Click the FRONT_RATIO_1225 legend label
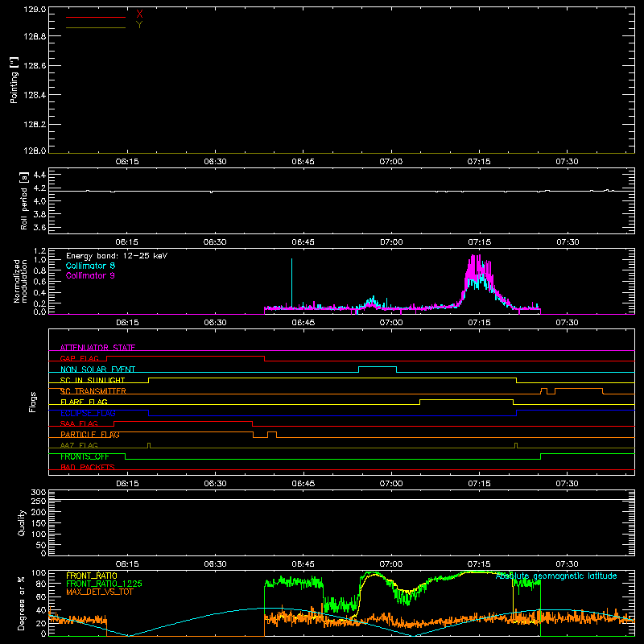This screenshot has height=644, width=644. coord(105,584)
